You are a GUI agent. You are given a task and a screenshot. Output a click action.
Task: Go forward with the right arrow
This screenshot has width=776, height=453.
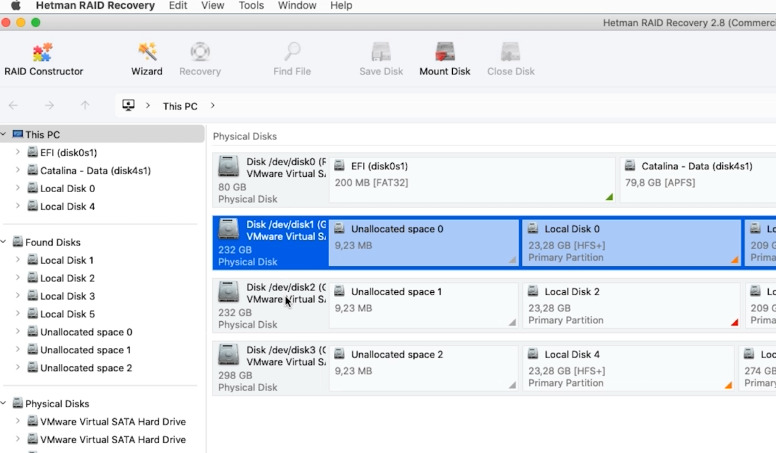(x=49, y=105)
